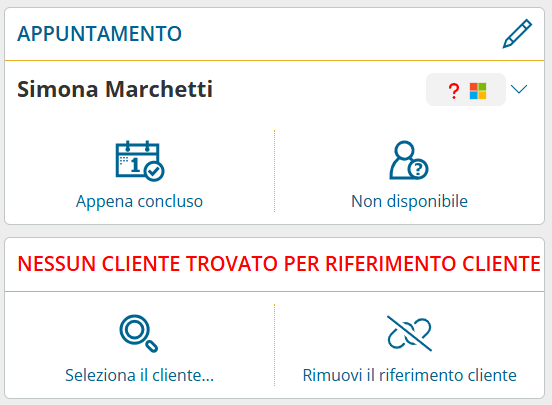Select the Non disponibile label
552x405 pixels.
point(409,201)
